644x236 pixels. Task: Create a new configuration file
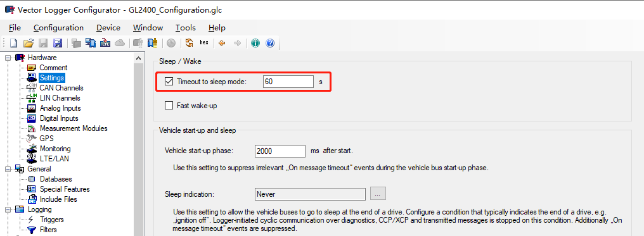tap(14, 43)
